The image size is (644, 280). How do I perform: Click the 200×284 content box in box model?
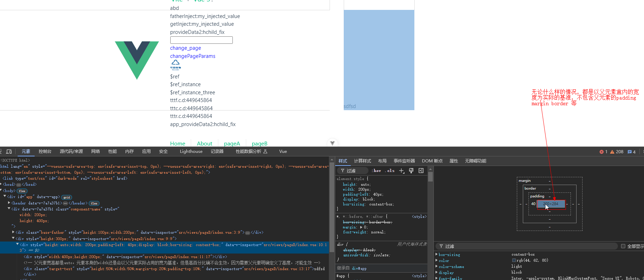tap(551, 204)
